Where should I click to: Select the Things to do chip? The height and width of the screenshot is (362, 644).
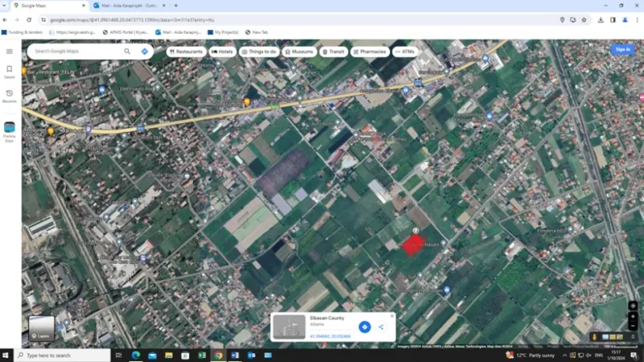(258, 51)
